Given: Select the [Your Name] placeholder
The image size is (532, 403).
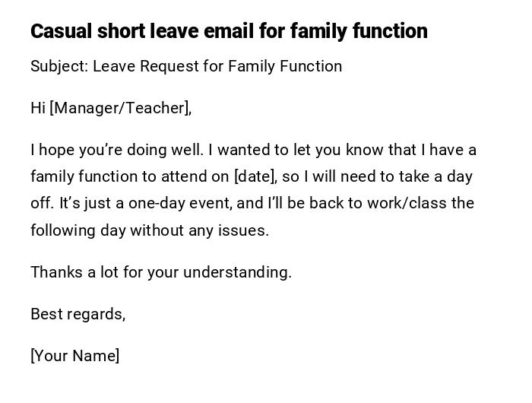Looking at the screenshot, I should [x=74, y=356].
